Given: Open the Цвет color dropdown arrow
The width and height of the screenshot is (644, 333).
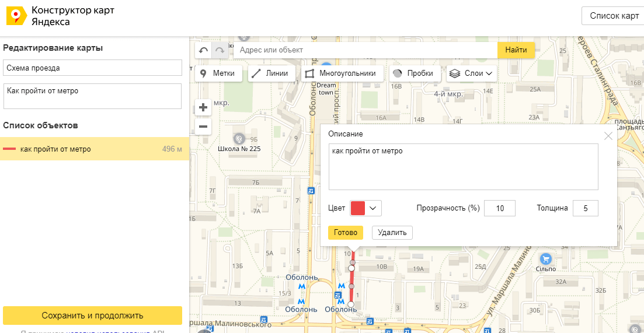Looking at the screenshot, I should pos(373,208).
